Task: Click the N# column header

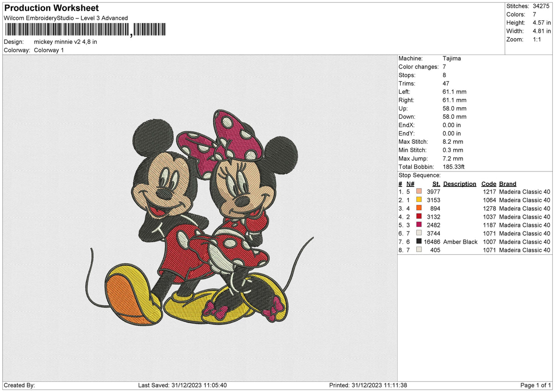Action: [x=410, y=184]
